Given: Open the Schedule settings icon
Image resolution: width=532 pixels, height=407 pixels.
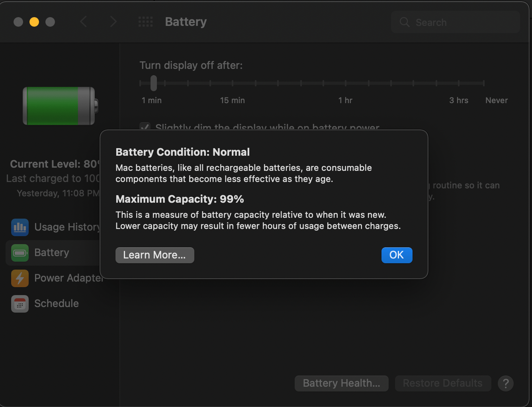Looking at the screenshot, I should 20,304.
